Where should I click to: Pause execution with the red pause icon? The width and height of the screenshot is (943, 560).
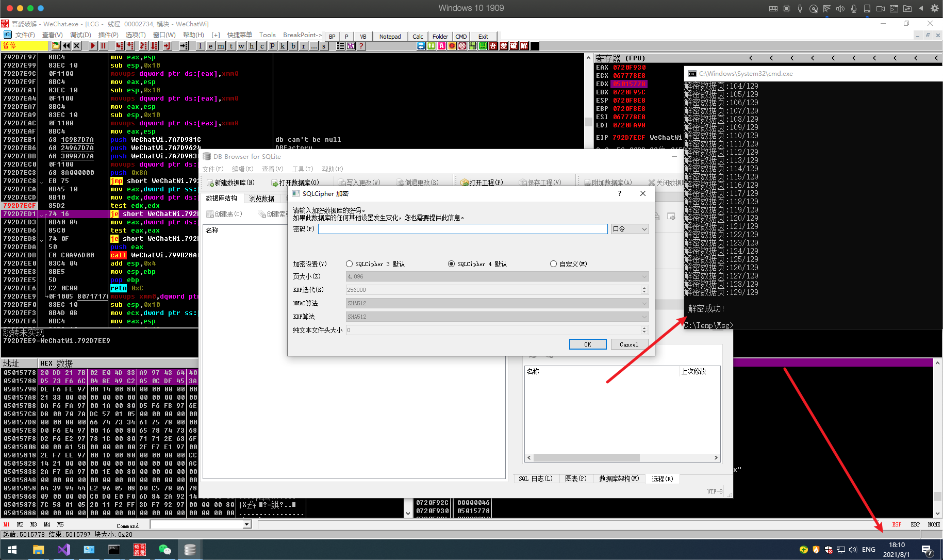pyautogui.click(x=103, y=46)
